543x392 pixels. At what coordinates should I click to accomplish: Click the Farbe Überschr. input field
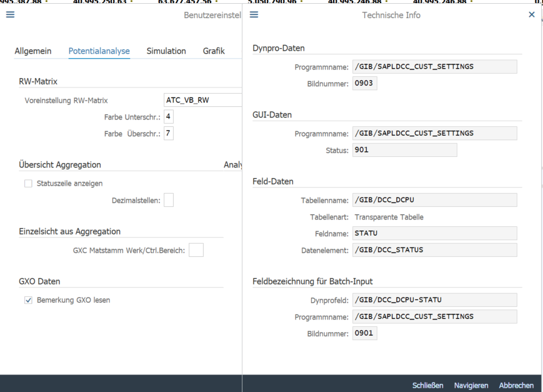[168, 133]
